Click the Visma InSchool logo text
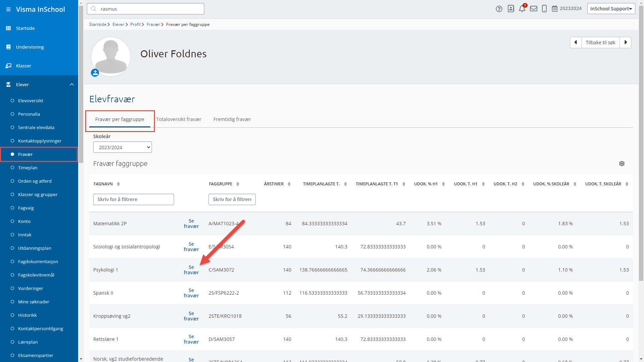 click(41, 9)
